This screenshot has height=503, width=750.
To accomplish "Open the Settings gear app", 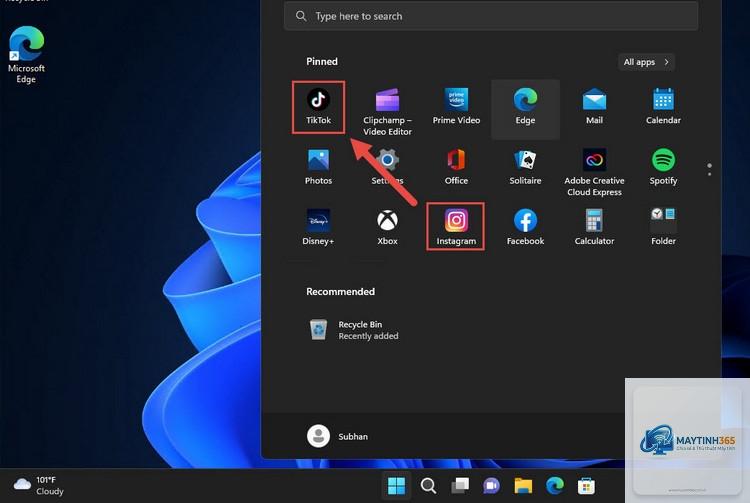I will (387, 166).
